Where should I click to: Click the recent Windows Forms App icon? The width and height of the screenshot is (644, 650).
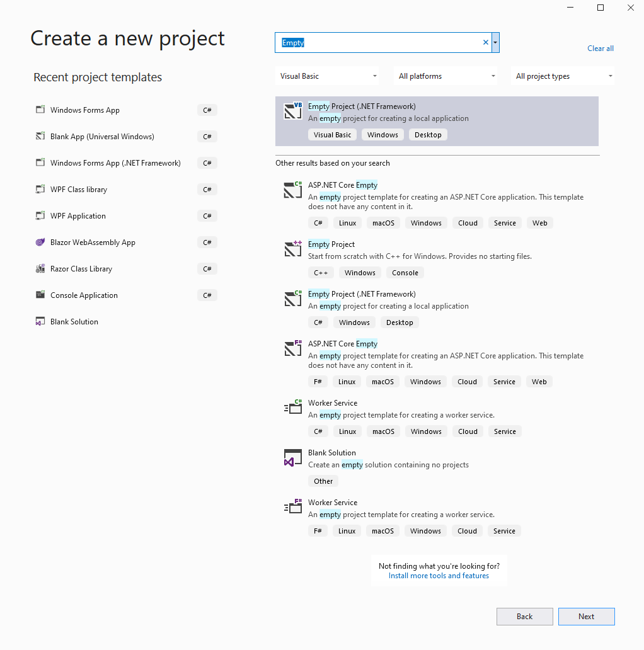(x=40, y=110)
